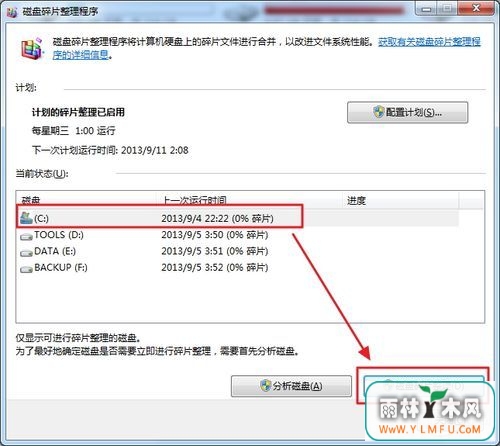500x446 pixels.
Task: Click the 计划的碎片整理已启用 heading
Action: click(x=78, y=112)
